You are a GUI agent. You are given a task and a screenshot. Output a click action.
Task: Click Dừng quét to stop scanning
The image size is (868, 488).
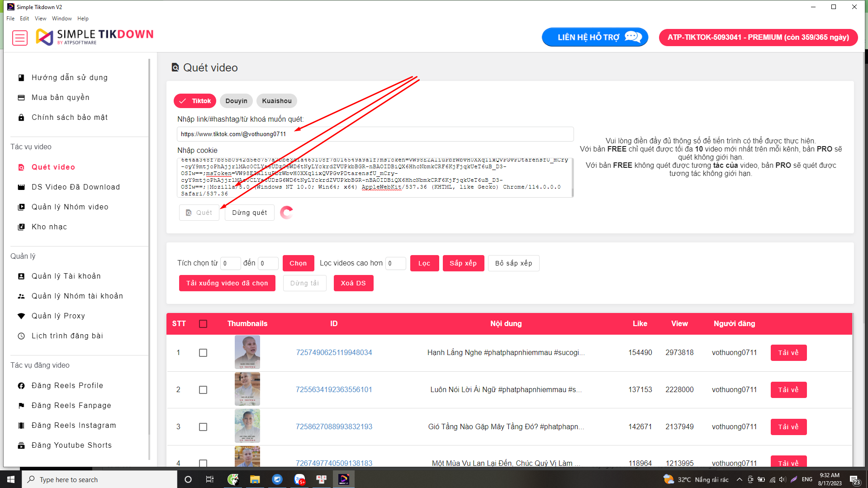tap(250, 213)
